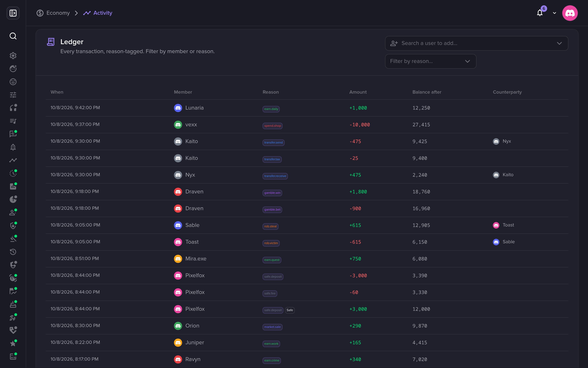The height and width of the screenshot is (368, 588).
Task: Go to Economy breadcrumb
Action: pyautogui.click(x=53, y=13)
